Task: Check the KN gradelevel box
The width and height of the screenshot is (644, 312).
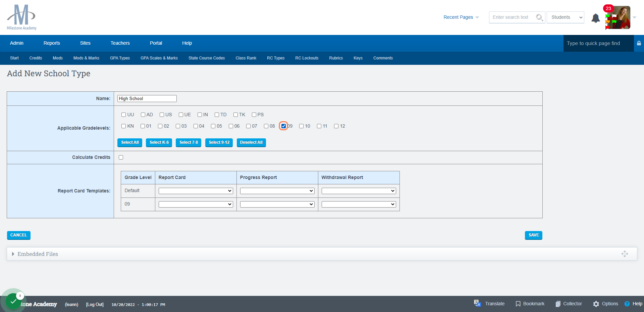Action: (123, 126)
